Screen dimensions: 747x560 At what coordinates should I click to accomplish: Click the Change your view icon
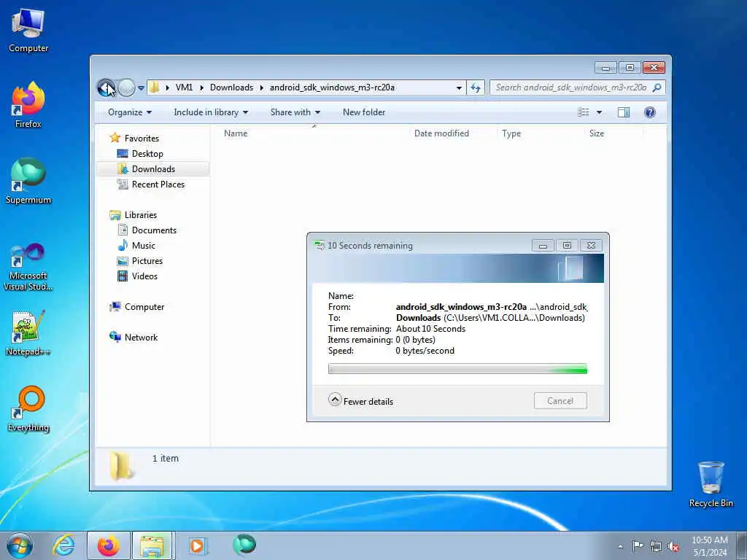(x=584, y=112)
